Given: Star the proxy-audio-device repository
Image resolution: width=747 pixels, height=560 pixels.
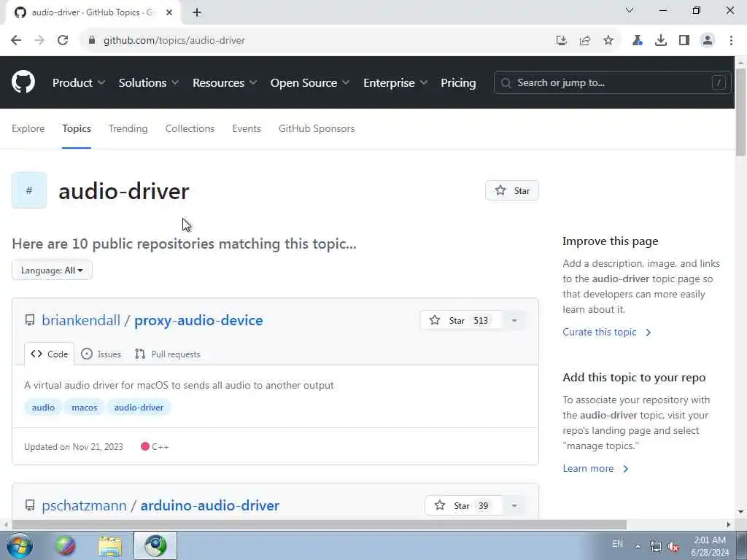Looking at the screenshot, I should click(x=461, y=321).
